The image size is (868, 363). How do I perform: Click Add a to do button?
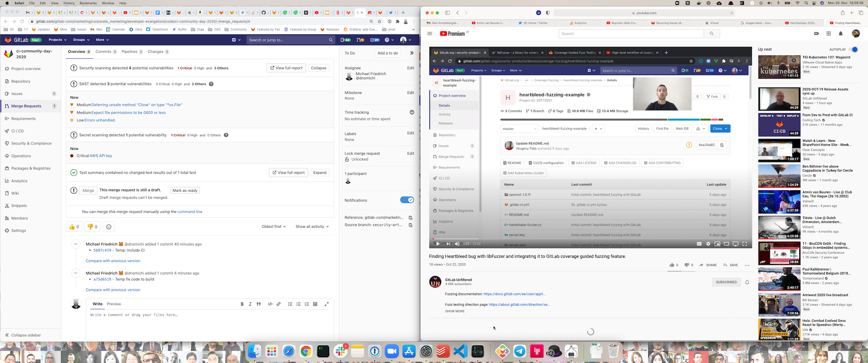point(388,53)
